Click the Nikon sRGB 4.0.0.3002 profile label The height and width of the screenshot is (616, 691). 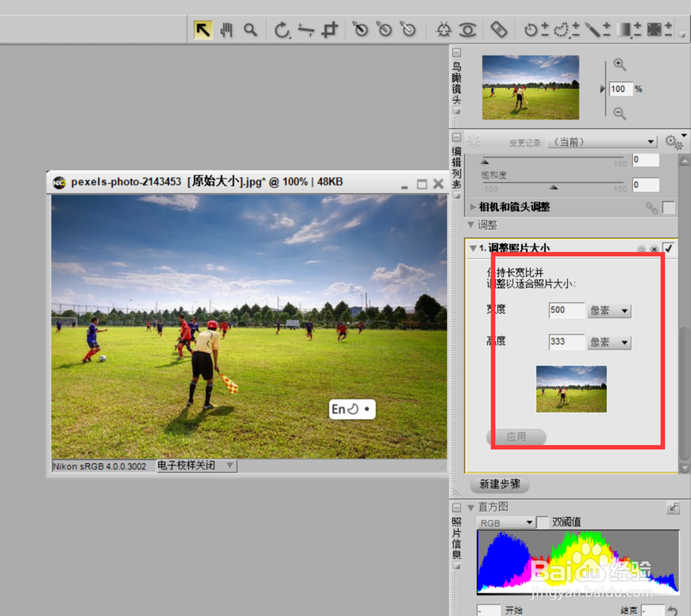point(100,466)
